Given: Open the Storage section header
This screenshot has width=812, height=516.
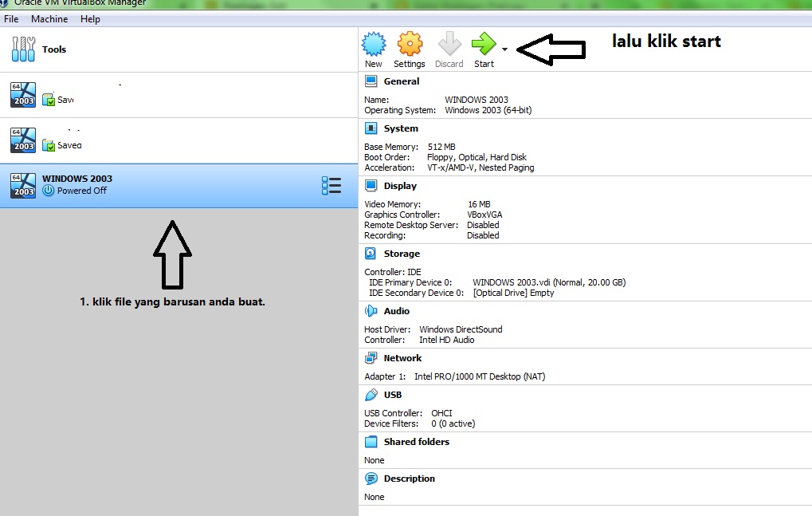Looking at the screenshot, I should tap(402, 254).
